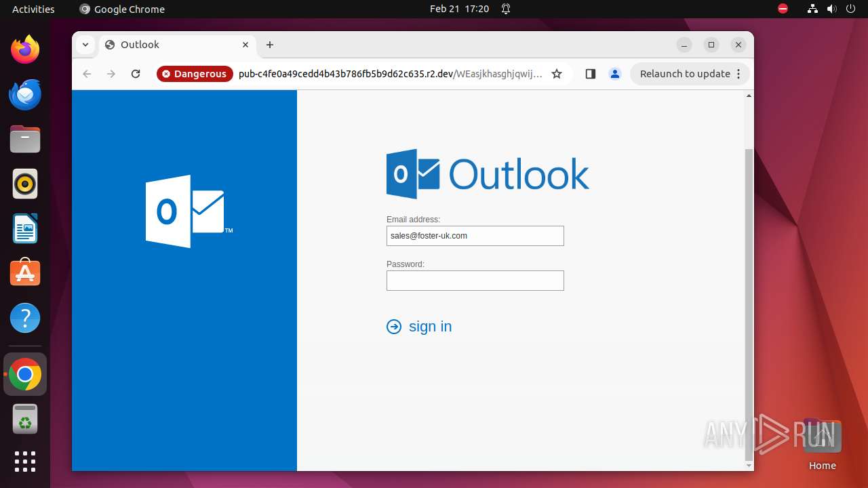Go back with the Chrome back arrow
This screenshot has height=488, width=868.
(87, 74)
